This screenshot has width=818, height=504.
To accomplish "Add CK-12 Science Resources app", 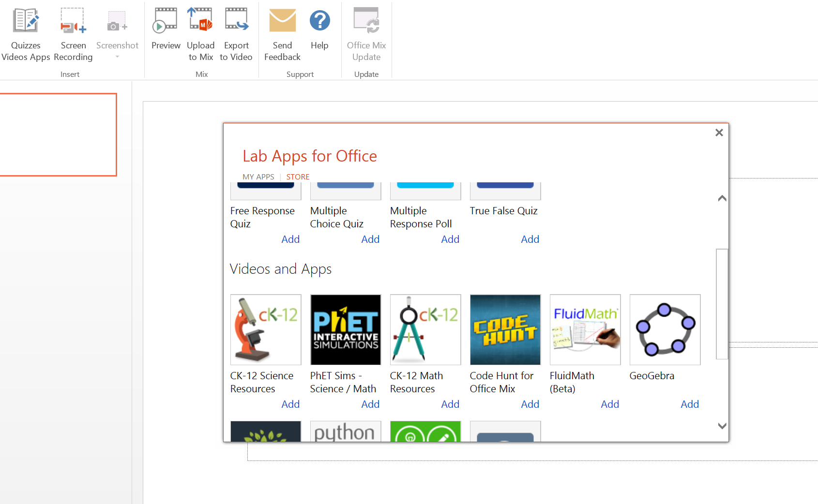I will (290, 404).
